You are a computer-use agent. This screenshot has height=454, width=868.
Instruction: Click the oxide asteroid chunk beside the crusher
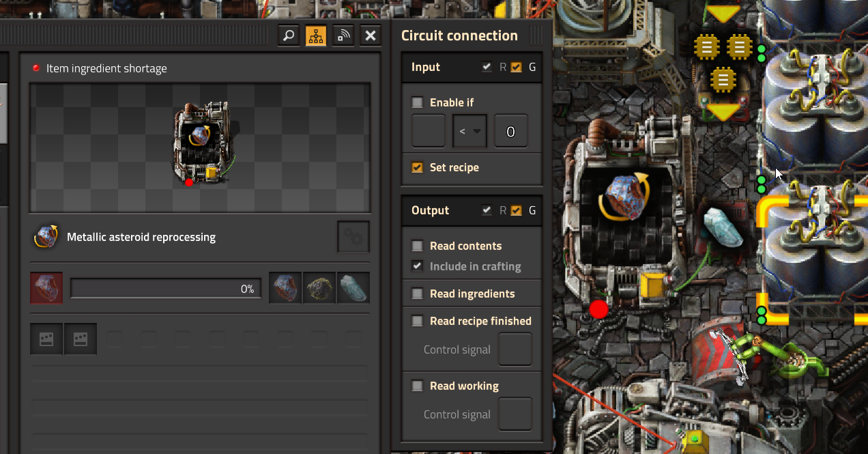(x=723, y=227)
